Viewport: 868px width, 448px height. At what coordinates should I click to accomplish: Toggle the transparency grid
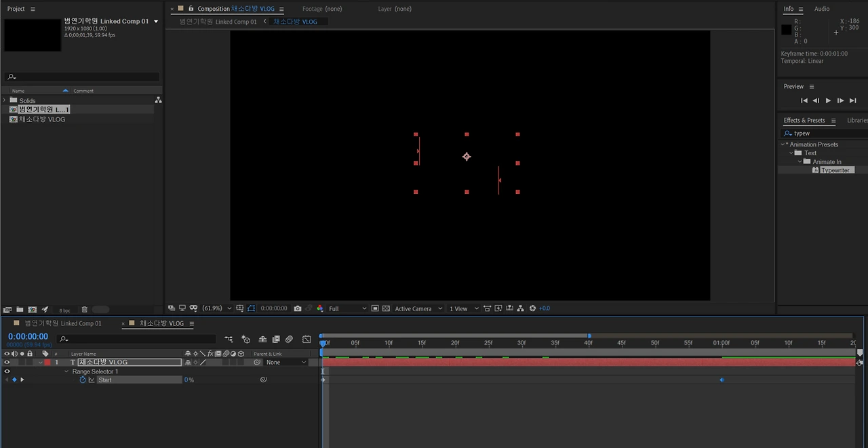pyautogui.click(x=386, y=308)
